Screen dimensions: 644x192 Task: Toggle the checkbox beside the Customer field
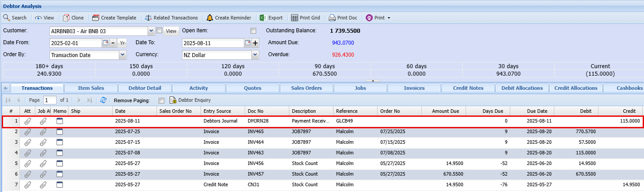159,31
